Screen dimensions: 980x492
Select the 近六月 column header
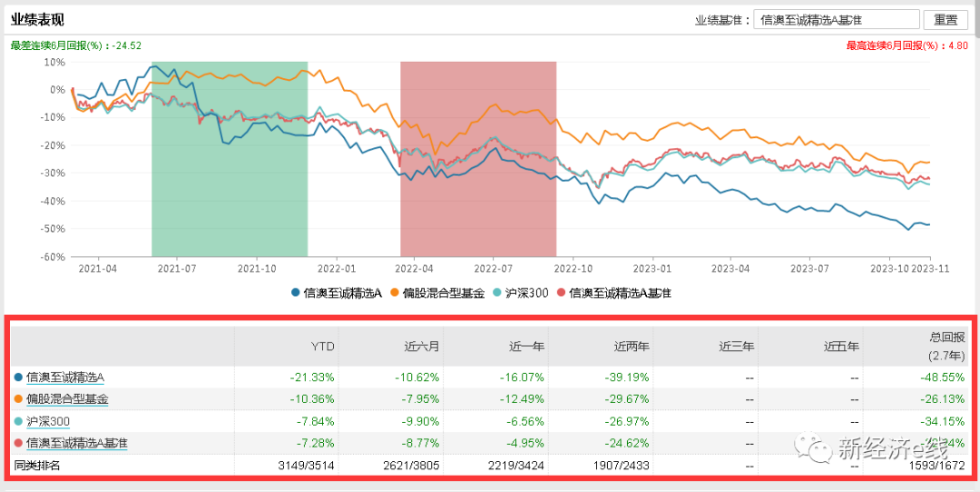(x=423, y=346)
